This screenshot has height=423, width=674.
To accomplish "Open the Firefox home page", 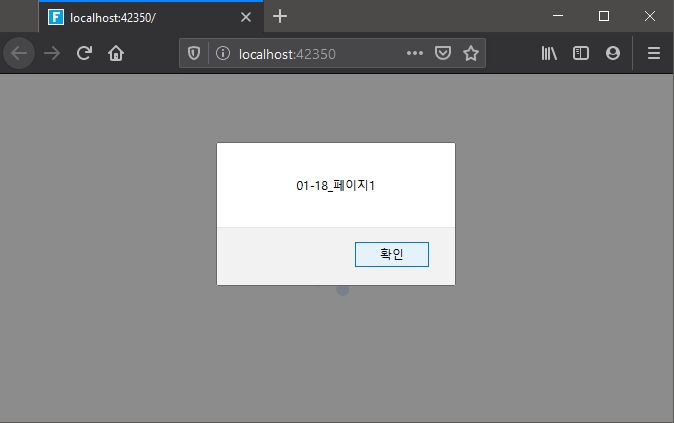I will 116,54.
